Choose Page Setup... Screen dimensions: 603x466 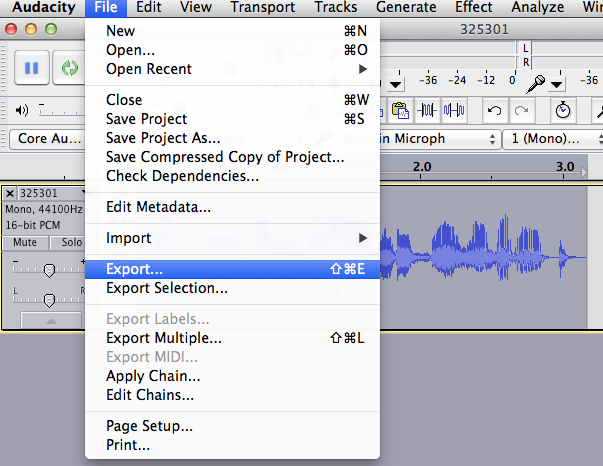(232, 426)
